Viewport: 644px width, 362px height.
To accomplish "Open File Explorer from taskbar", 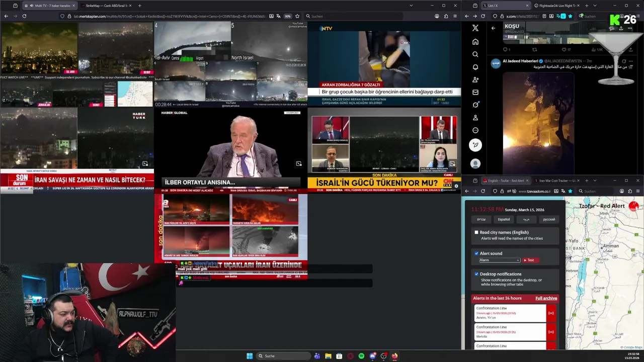I will point(328,356).
